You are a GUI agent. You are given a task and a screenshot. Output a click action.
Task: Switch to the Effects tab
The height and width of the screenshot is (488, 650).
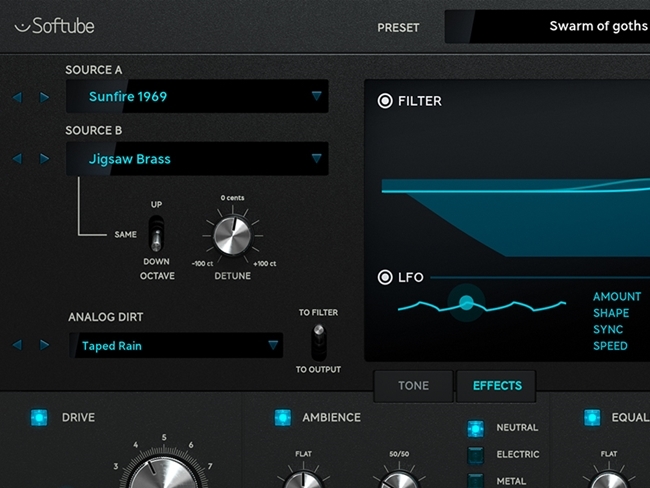pos(497,386)
